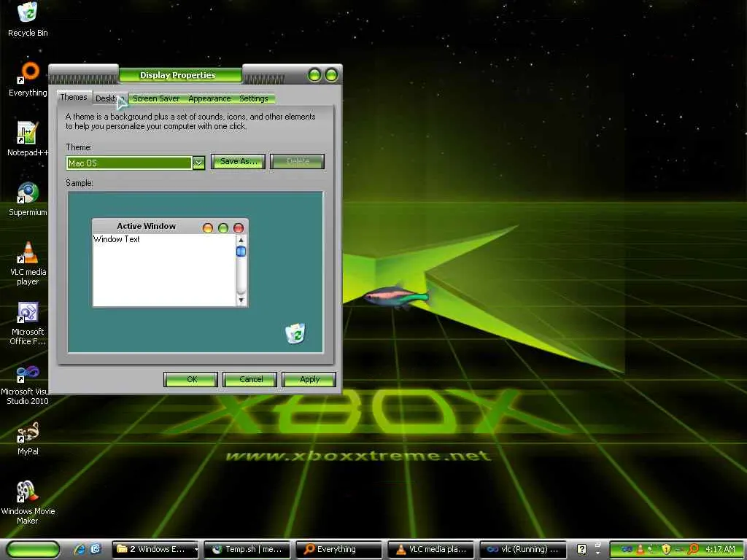Launch the Supermium browser desktop icon

tap(28, 199)
